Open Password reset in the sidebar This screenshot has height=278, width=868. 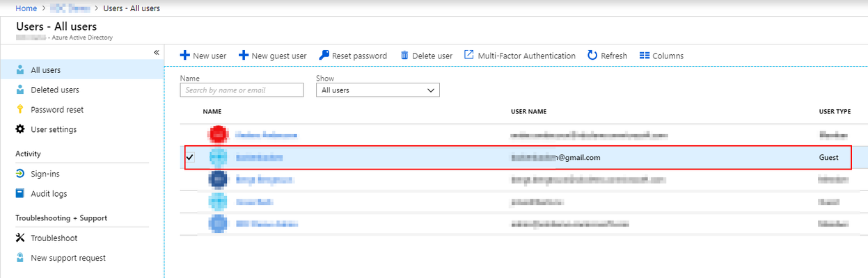(82, 110)
